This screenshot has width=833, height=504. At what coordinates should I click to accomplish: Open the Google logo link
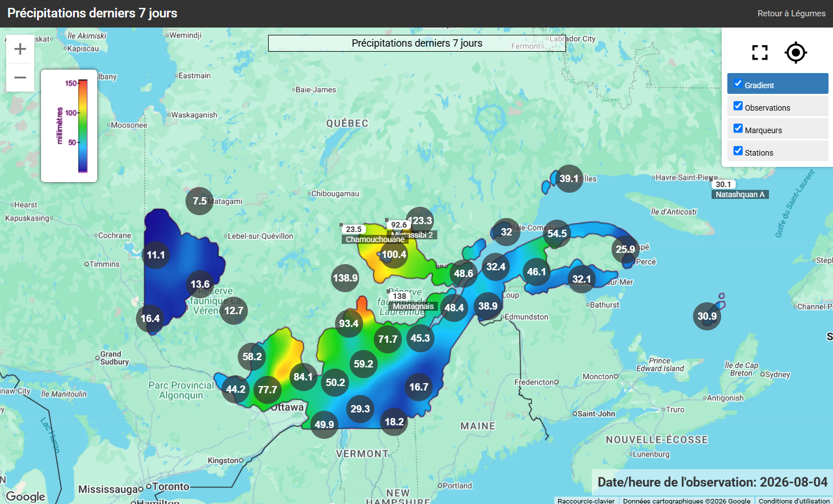click(x=25, y=496)
